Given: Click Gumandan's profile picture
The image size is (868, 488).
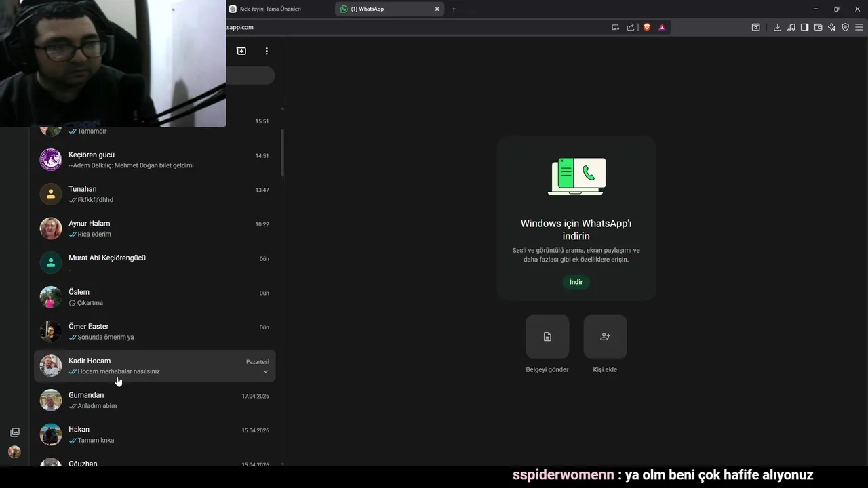Looking at the screenshot, I should pos(51,401).
